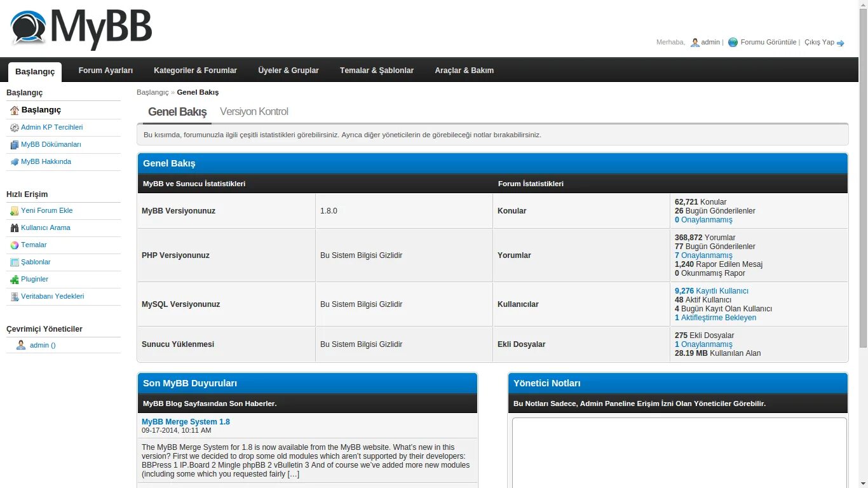Screen dimensions: 868x488
Task: Click the Sunucu Yüklenmesi row label
Action: (178, 344)
